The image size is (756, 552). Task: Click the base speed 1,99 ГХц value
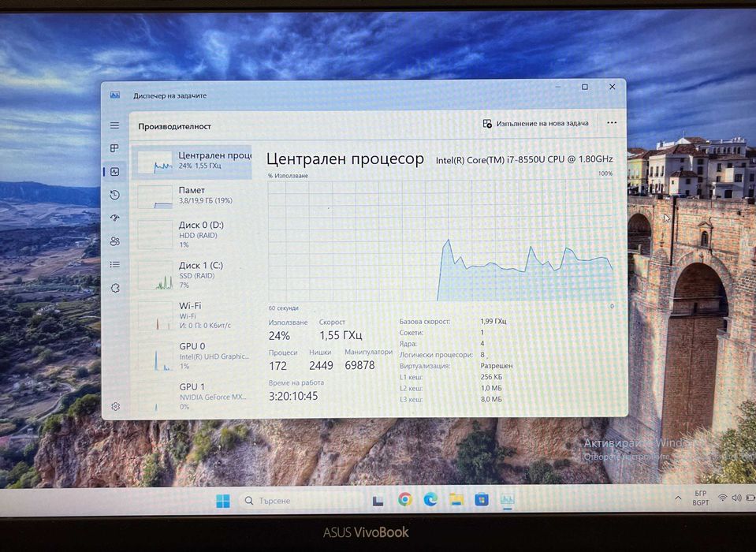[x=493, y=321]
